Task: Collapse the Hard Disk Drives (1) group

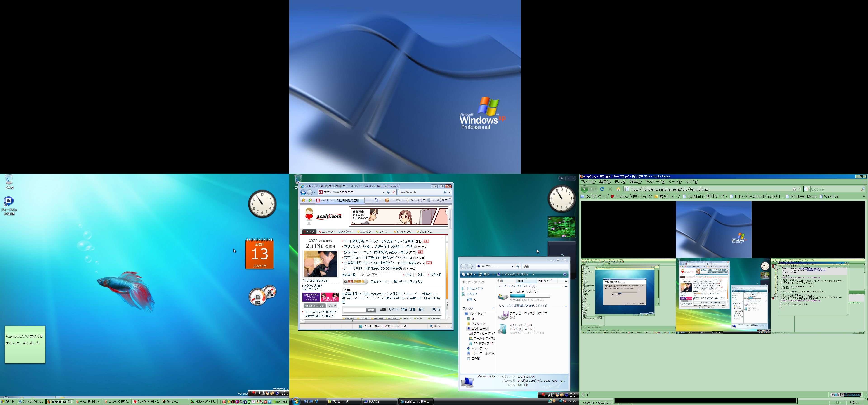Action: pos(566,286)
